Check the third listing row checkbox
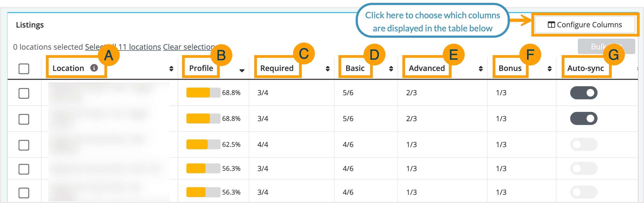This screenshot has height=203, width=644. tap(24, 145)
